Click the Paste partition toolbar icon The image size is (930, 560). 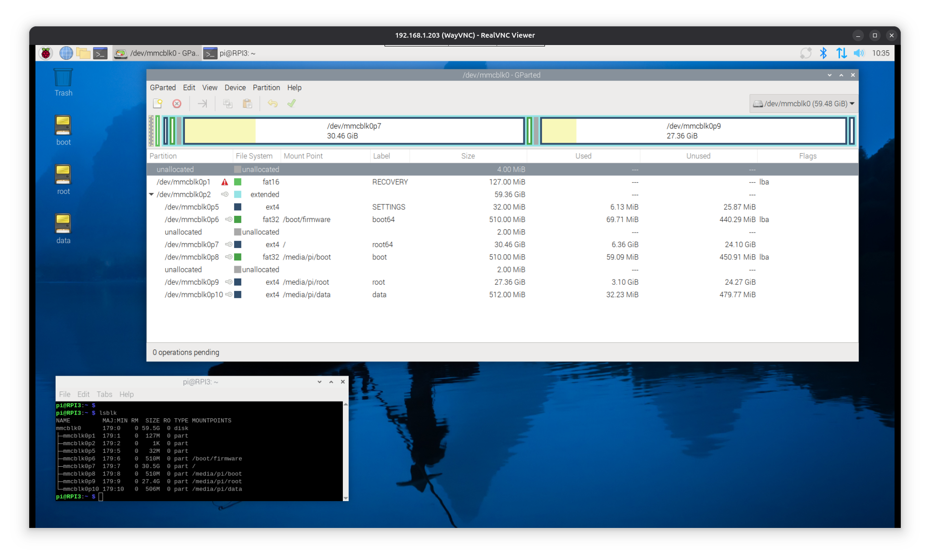[247, 103]
